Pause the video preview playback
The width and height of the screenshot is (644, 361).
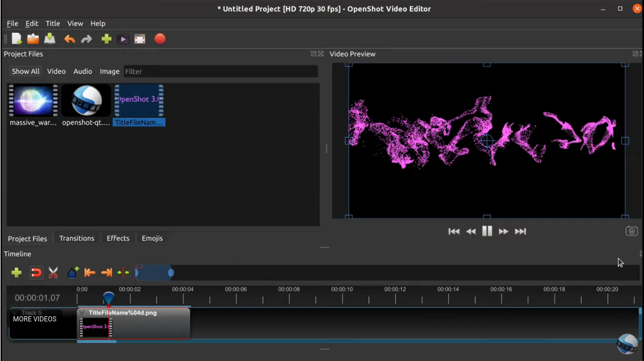pos(487,231)
